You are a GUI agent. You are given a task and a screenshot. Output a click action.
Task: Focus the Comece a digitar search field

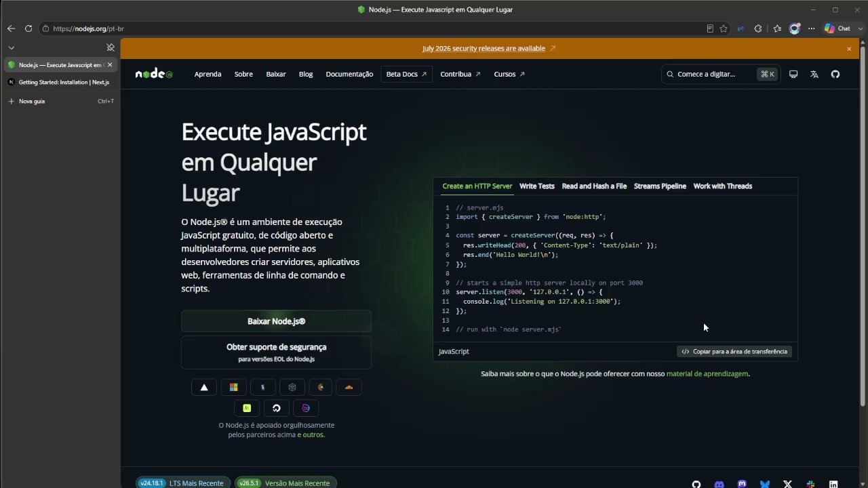click(x=719, y=74)
